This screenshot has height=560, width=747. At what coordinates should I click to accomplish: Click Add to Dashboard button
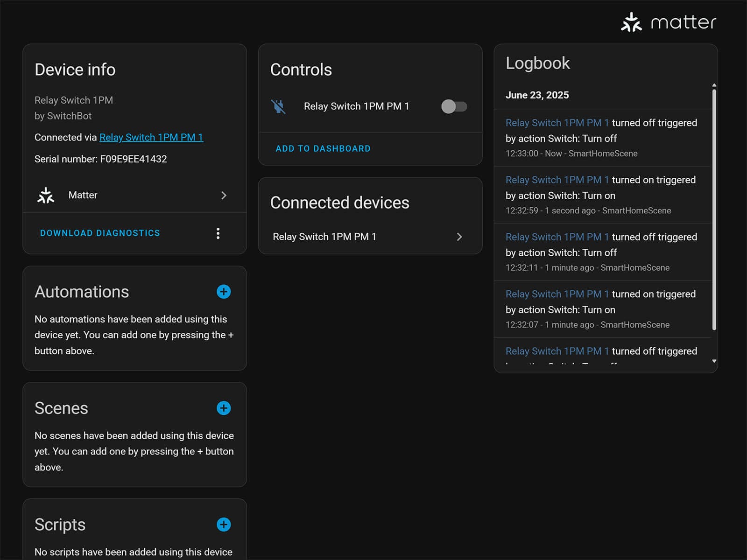click(323, 148)
